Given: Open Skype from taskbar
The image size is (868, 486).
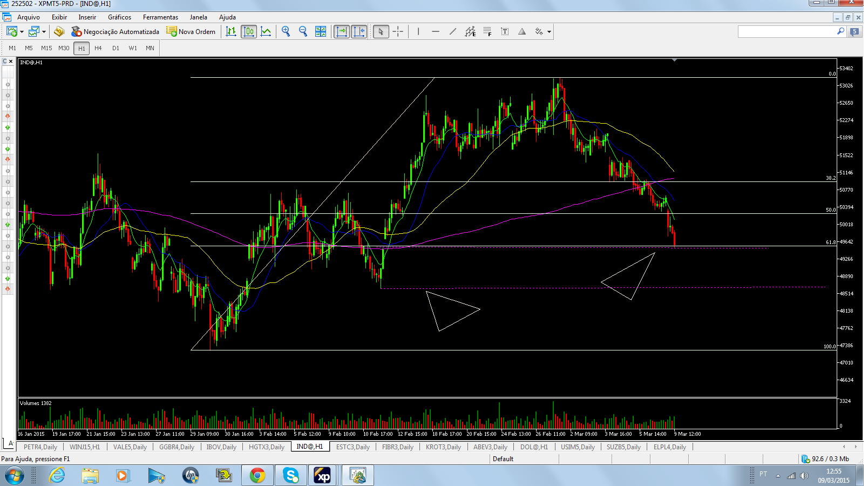Looking at the screenshot, I should coord(291,476).
